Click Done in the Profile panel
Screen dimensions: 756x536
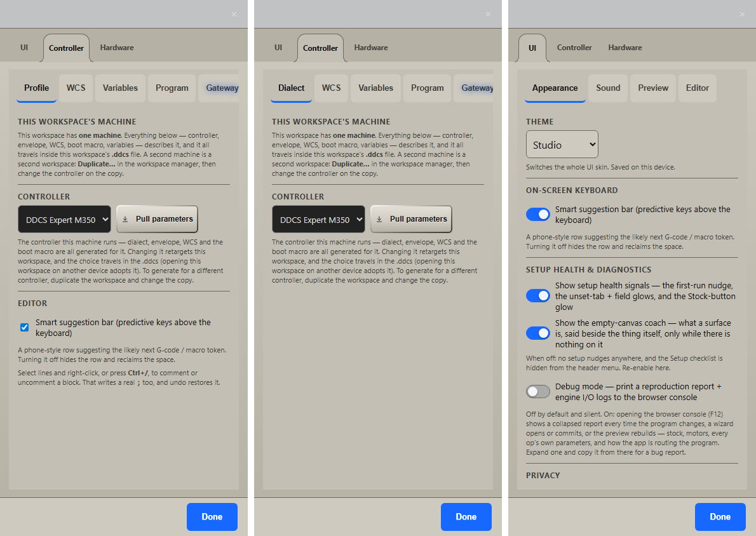point(212,517)
